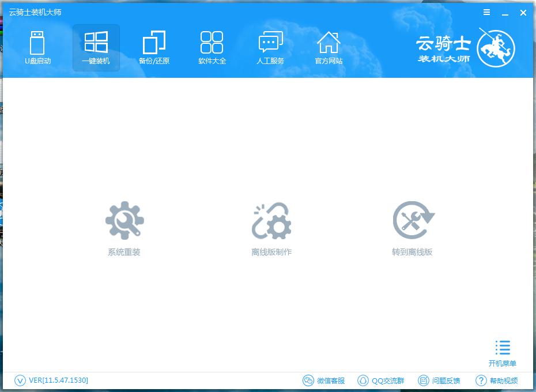
Task: Click the 开机菜单 label
Action: (502, 363)
